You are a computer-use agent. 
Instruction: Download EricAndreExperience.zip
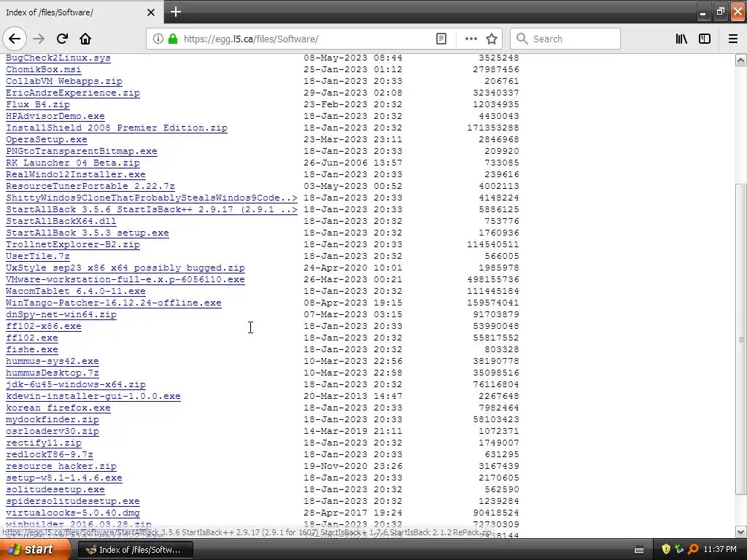click(73, 93)
